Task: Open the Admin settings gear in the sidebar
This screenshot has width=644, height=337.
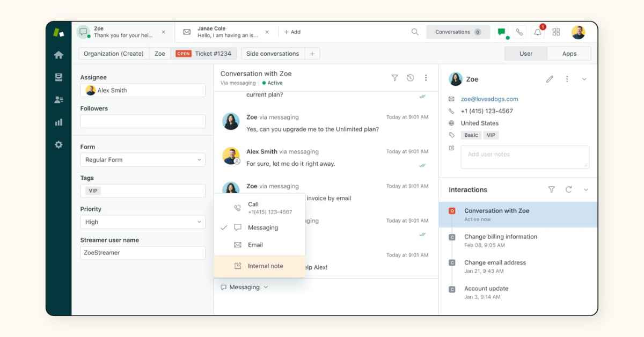Action: click(58, 144)
